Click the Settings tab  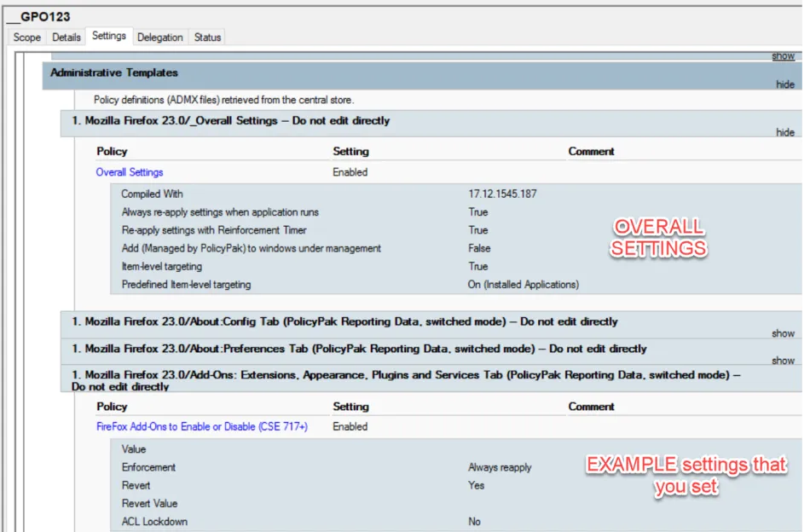[x=109, y=36]
